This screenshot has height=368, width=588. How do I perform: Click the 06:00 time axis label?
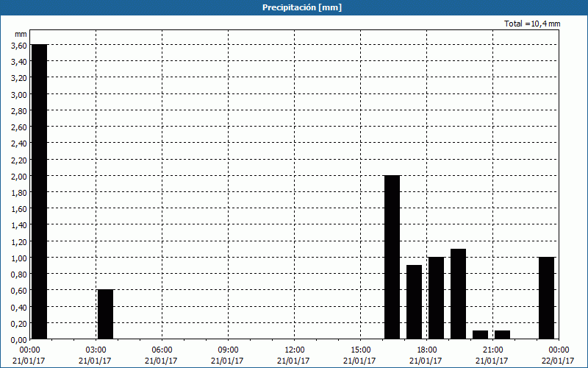(162, 350)
